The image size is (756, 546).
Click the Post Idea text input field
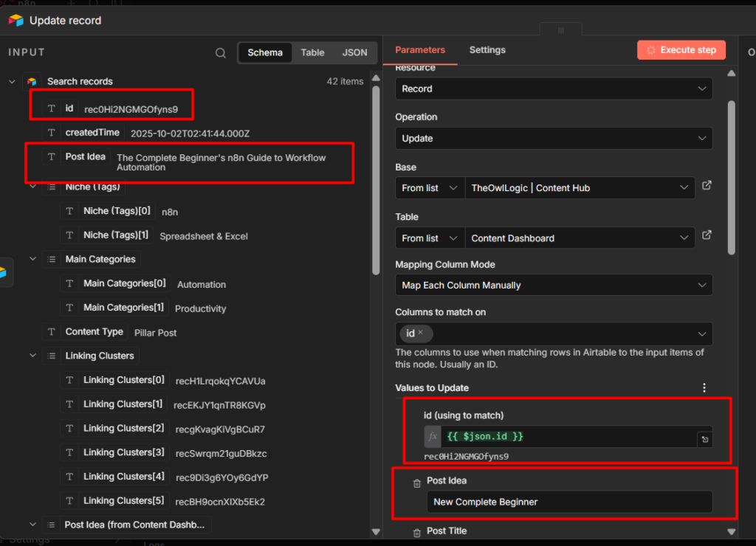pyautogui.click(x=568, y=502)
